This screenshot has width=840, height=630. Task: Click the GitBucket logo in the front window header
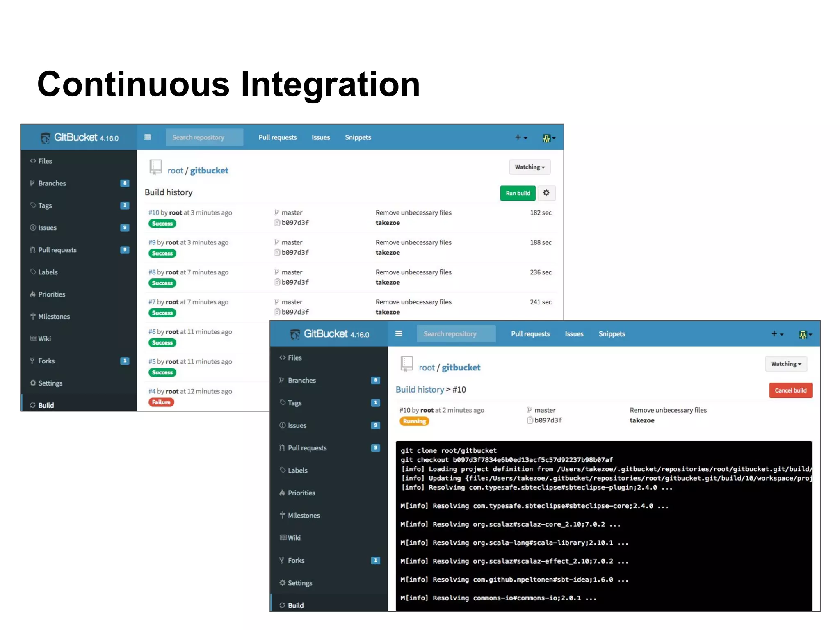point(330,334)
